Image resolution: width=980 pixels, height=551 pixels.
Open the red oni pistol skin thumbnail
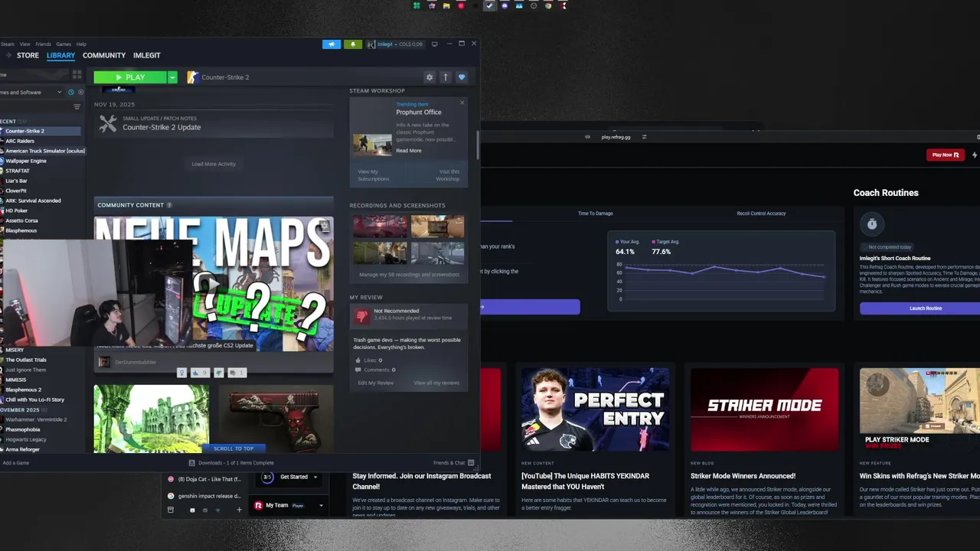tap(276, 419)
